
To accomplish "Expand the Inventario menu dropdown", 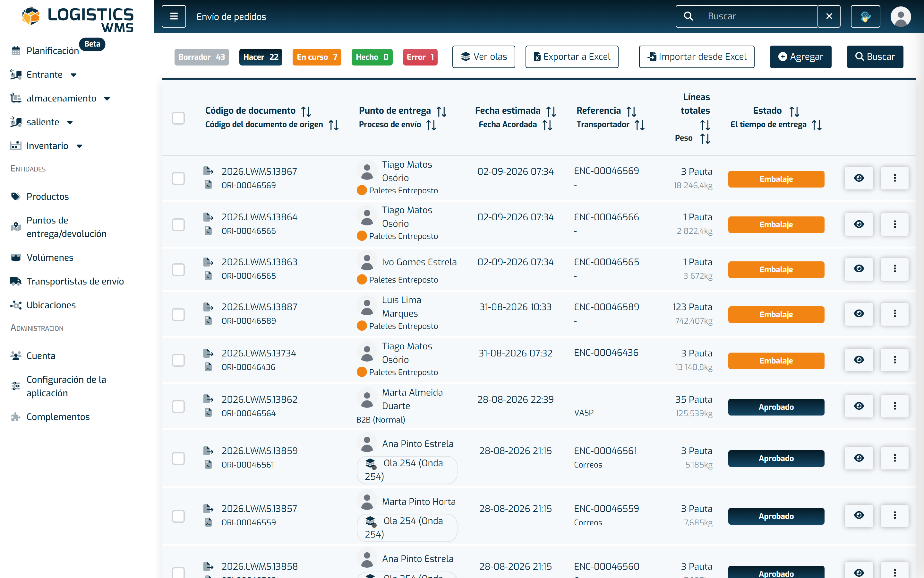I will click(x=79, y=146).
